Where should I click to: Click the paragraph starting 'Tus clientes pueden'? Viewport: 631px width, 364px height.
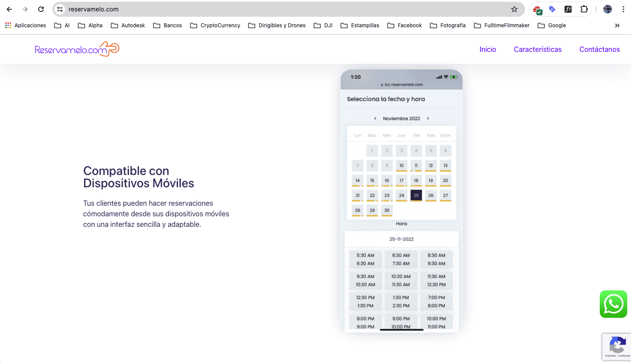(156, 214)
